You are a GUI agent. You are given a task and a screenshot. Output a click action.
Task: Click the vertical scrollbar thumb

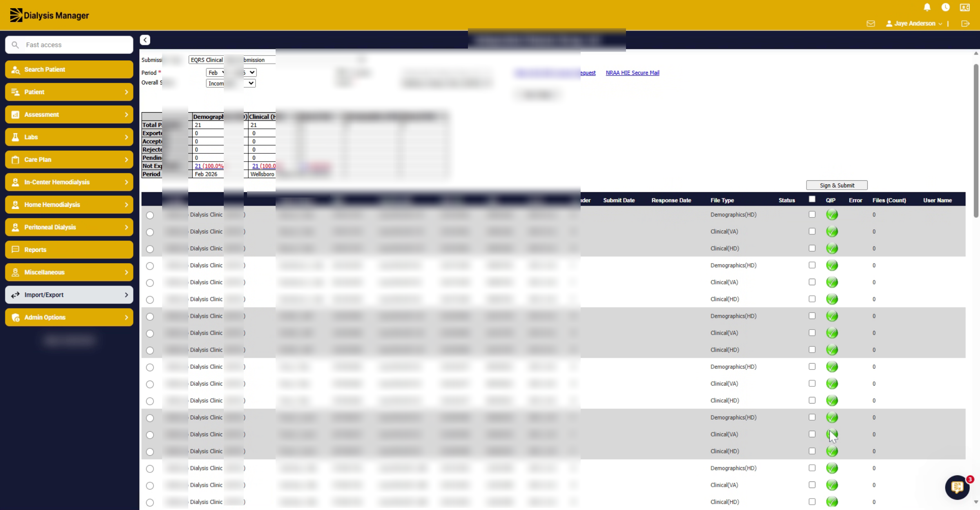[x=976, y=141]
